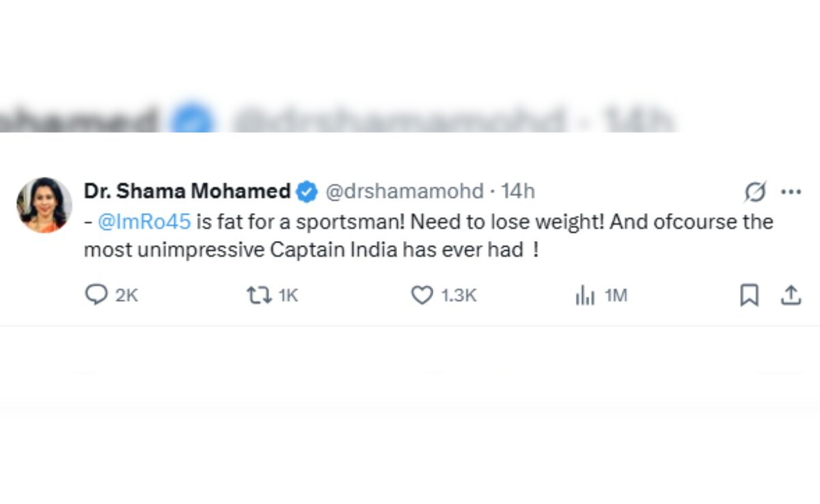Viewport: 820px width, 504px height.
Task: Click the 14h timestamp
Action: tap(518, 192)
